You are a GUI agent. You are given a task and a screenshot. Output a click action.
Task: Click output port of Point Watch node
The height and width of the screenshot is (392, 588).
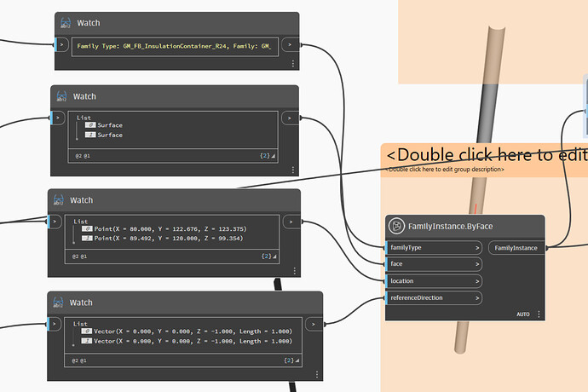(x=291, y=222)
